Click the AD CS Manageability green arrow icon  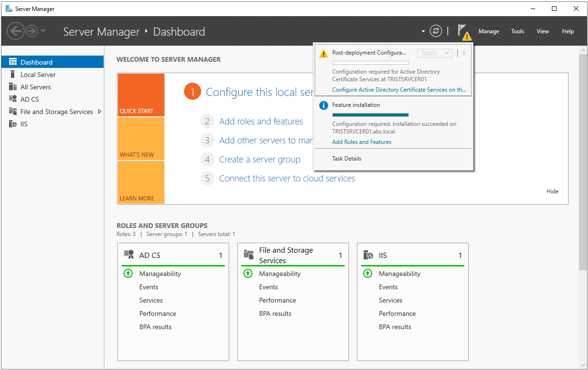point(128,274)
